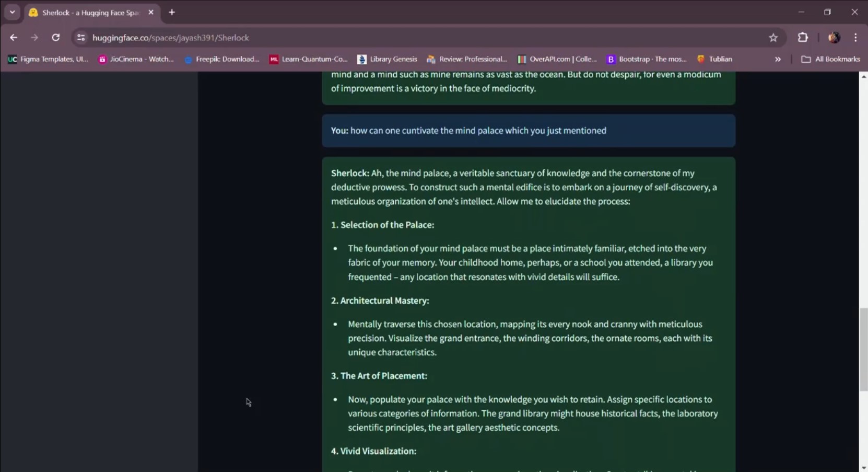This screenshot has height=472, width=868.
Task: Open the Extensions puzzle icon
Action: click(803, 38)
